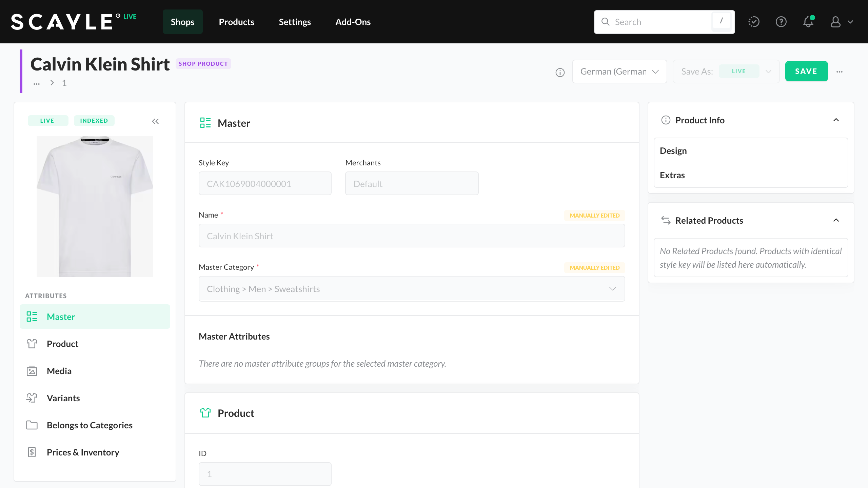This screenshot has width=868, height=488.
Task: Open the Products menu
Action: 237,22
